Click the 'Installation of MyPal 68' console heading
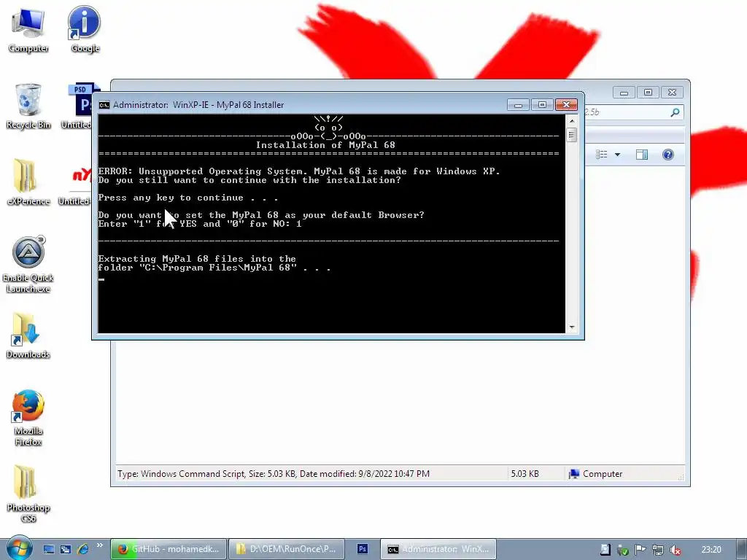This screenshot has height=560, width=747. 325,145
